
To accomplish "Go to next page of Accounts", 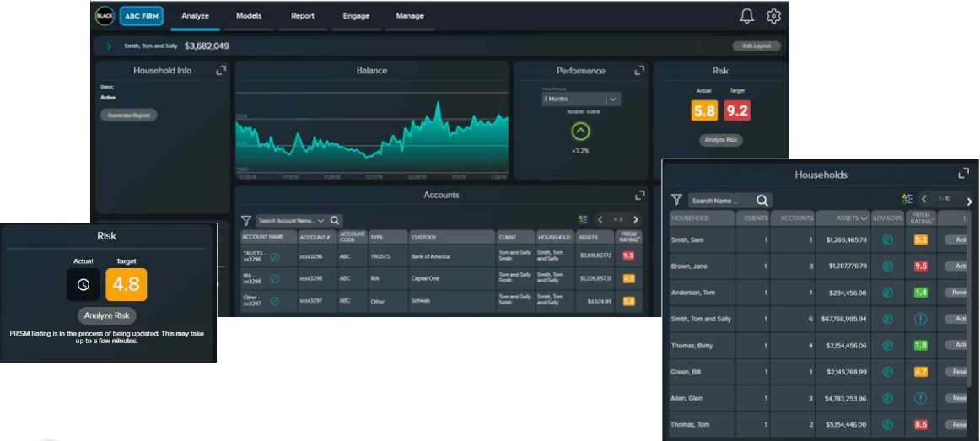I will click(x=636, y=220).
